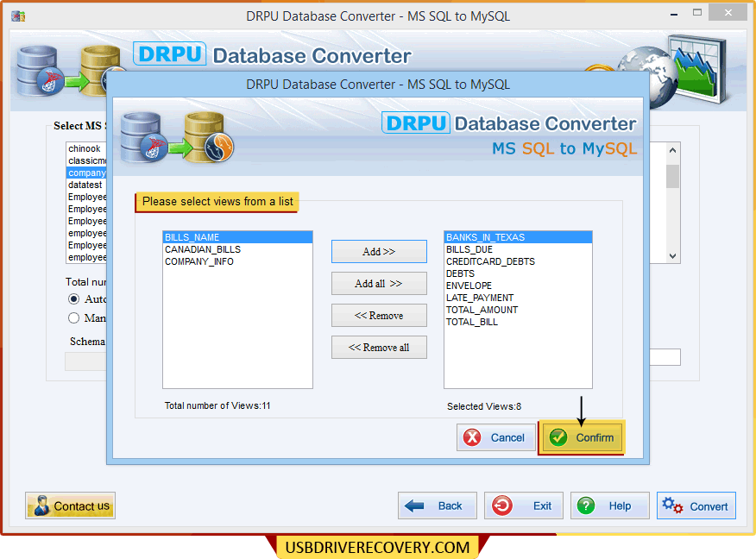Click the Back button in the main window
The width and height of the screenshot is (756, 559).
coord(438,506)
